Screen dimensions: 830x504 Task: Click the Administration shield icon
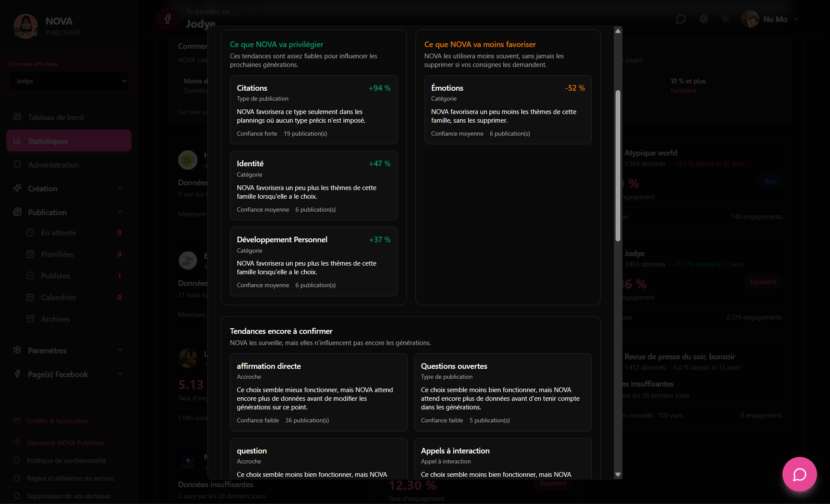17,165
